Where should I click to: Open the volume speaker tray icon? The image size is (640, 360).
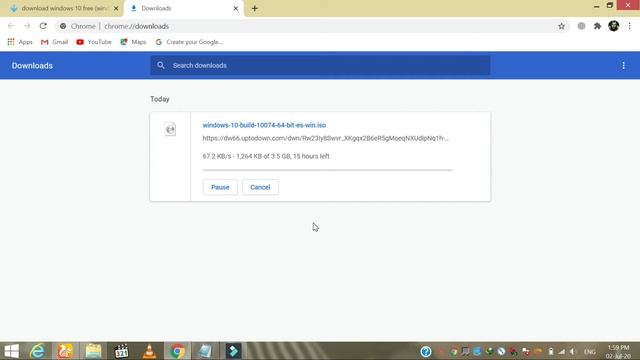(573, 351)
